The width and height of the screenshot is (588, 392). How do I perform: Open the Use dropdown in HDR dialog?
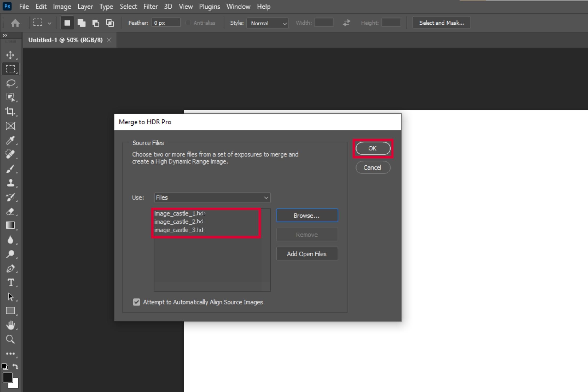212,197
